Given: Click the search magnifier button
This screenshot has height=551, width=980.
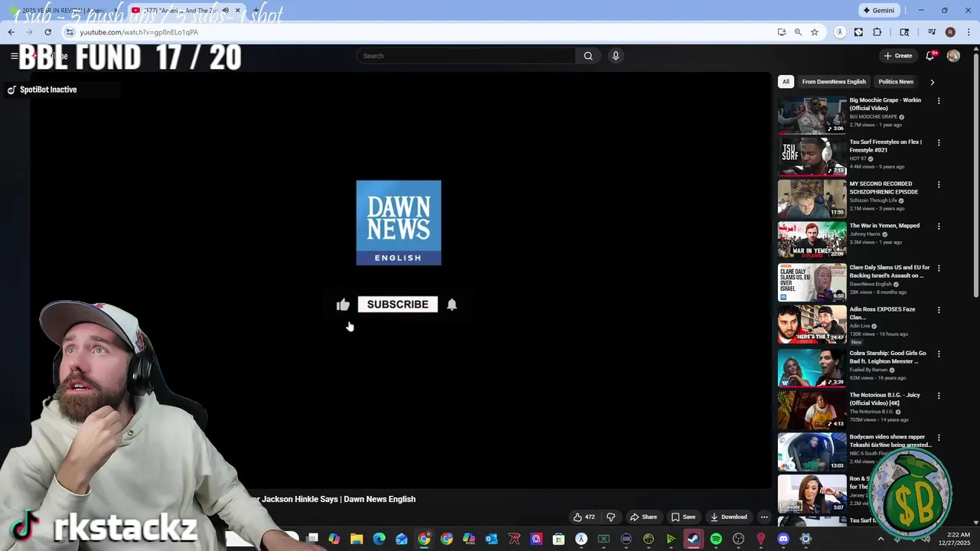Looking at the screenshot, I should click(588, 56).
